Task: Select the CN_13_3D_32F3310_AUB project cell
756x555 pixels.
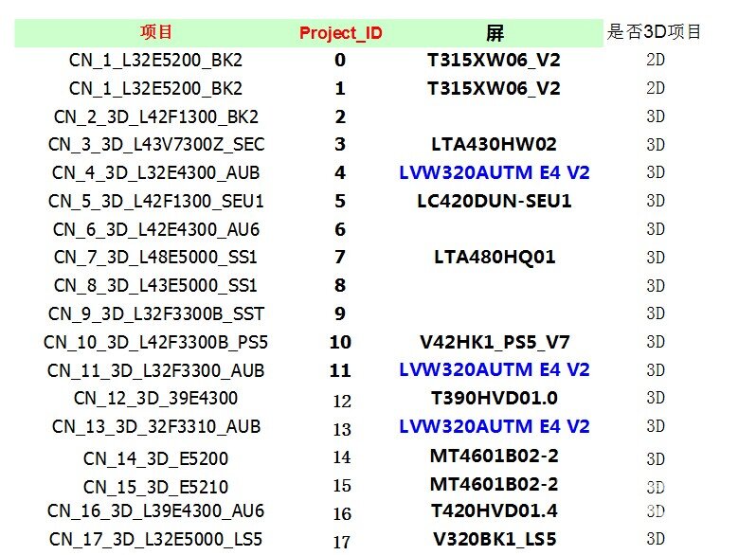Action: pyautogui.click(x=155, y=427)
